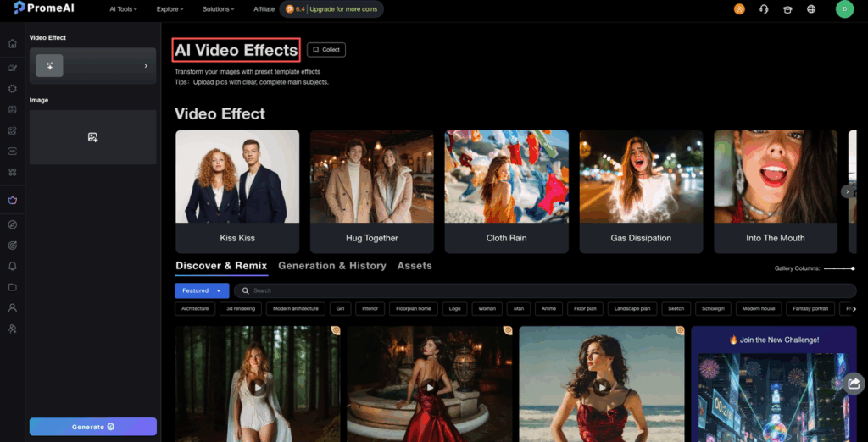Select the 3d rendering tag
868x442 pixels.
point(241,309)
